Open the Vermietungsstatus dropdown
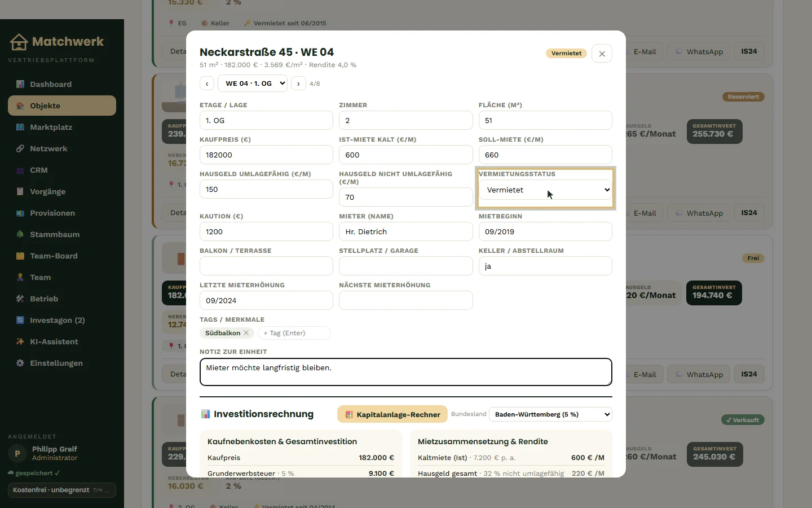This screenshot has width=812, height=508. pos(545,190)
